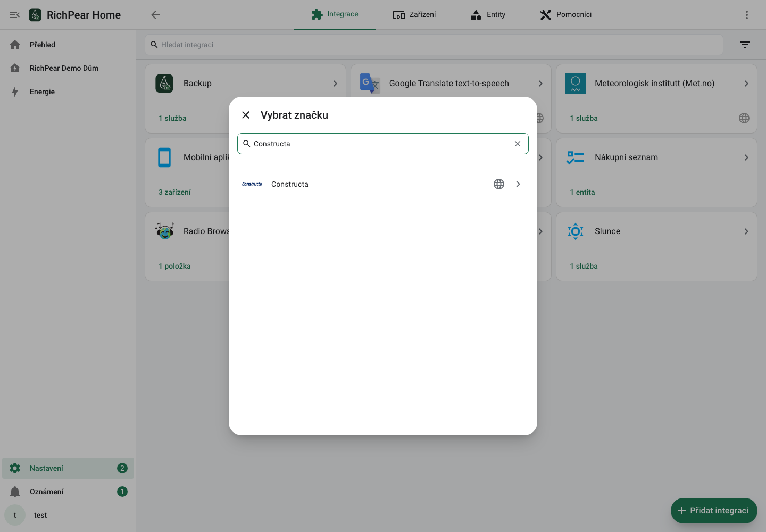Click the RichPear Home logo
Viewport: 766px width, 532px height.
[x=35, y=15]
